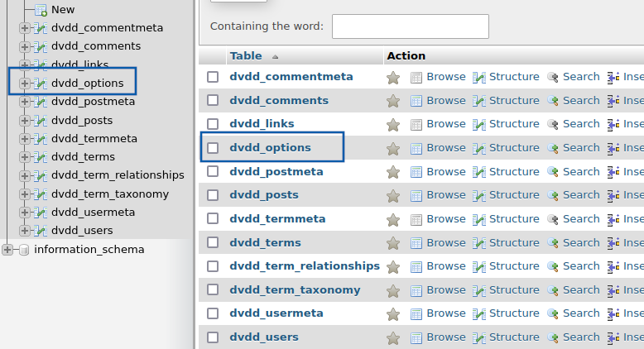
Task: Click table icon beside dvdd_posts in sidebar
Action: pos(40,121)
